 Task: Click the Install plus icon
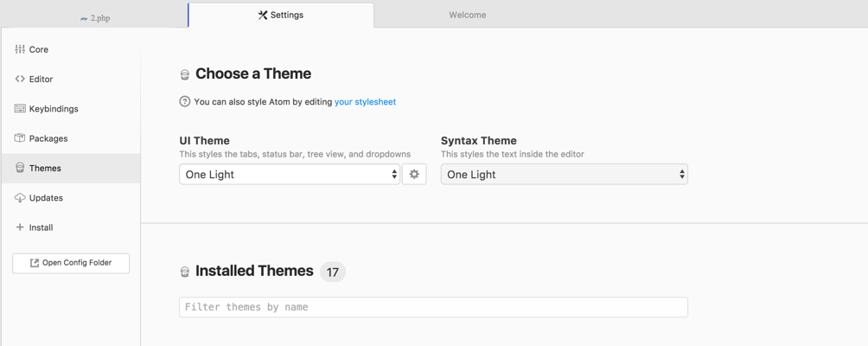pos(20,227)
